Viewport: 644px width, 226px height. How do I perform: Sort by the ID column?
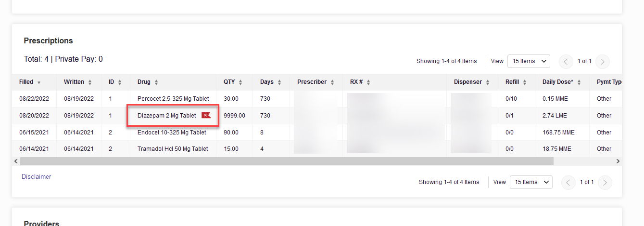(120, 82)
